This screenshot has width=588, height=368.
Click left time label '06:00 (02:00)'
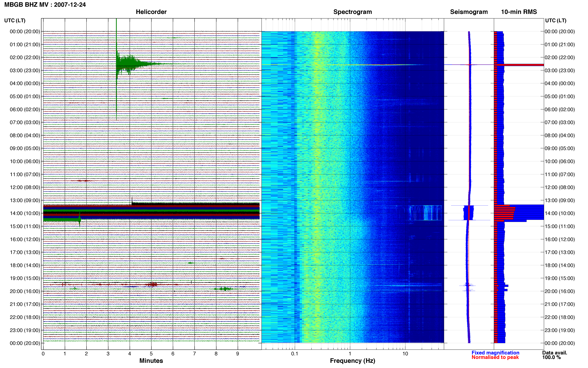click(x=25, y=109)
